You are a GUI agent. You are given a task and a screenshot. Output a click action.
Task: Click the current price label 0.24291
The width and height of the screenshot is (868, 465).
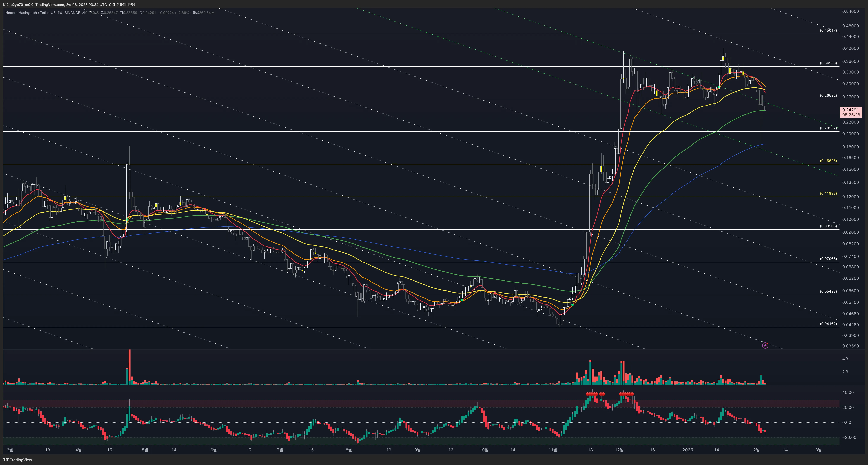[850, 110]
